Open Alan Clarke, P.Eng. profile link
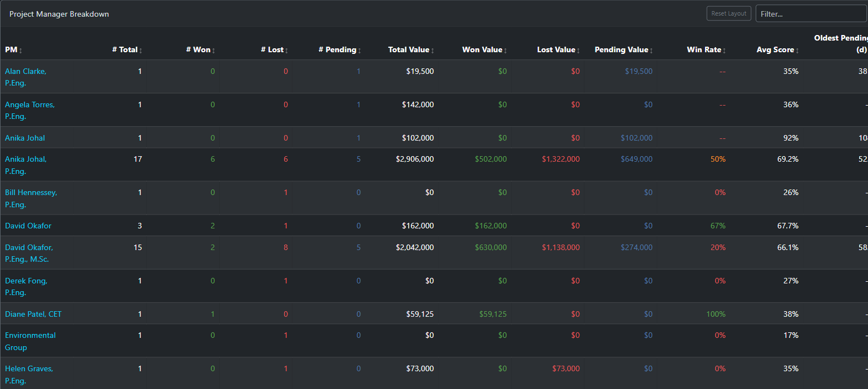 (x=26, y=77)
